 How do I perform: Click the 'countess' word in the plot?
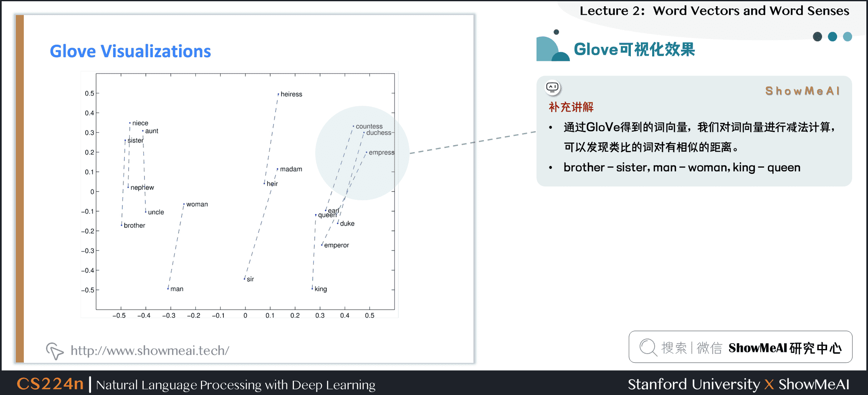369,126
